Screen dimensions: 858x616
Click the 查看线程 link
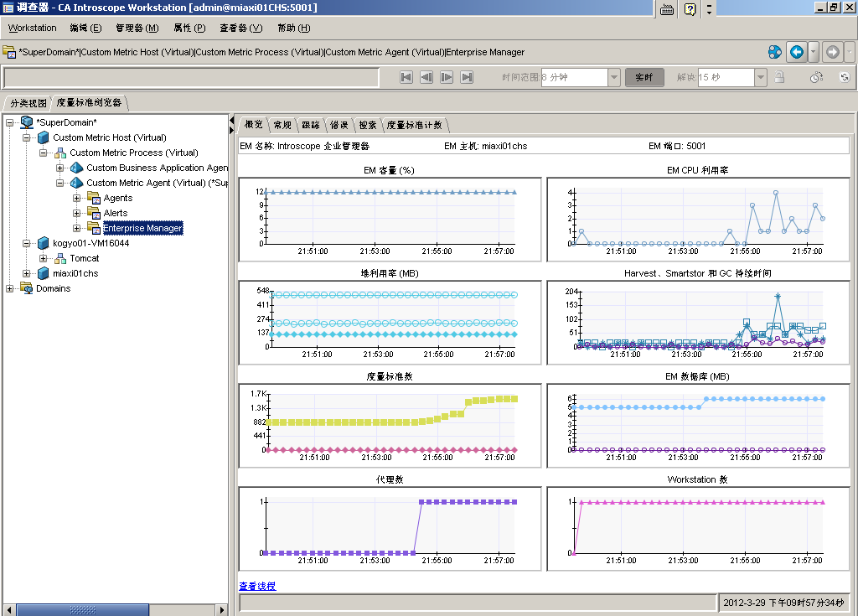(x=257, y=586)
